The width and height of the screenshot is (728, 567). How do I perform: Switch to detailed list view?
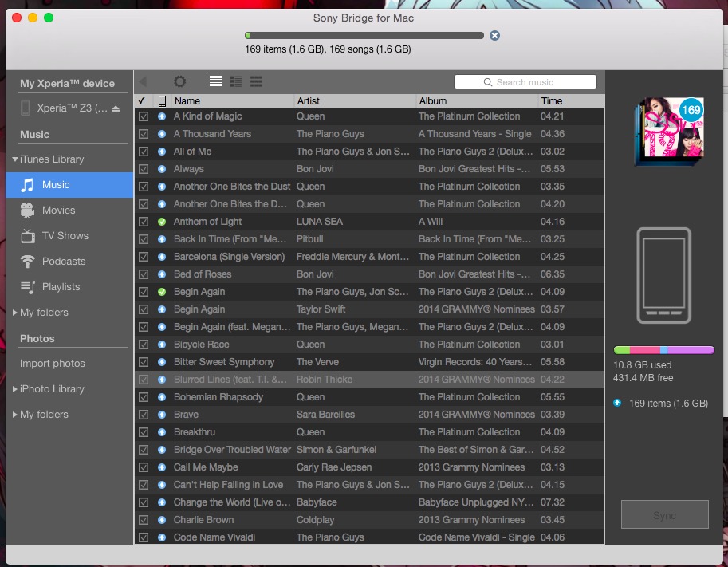(x=236, y=81)
